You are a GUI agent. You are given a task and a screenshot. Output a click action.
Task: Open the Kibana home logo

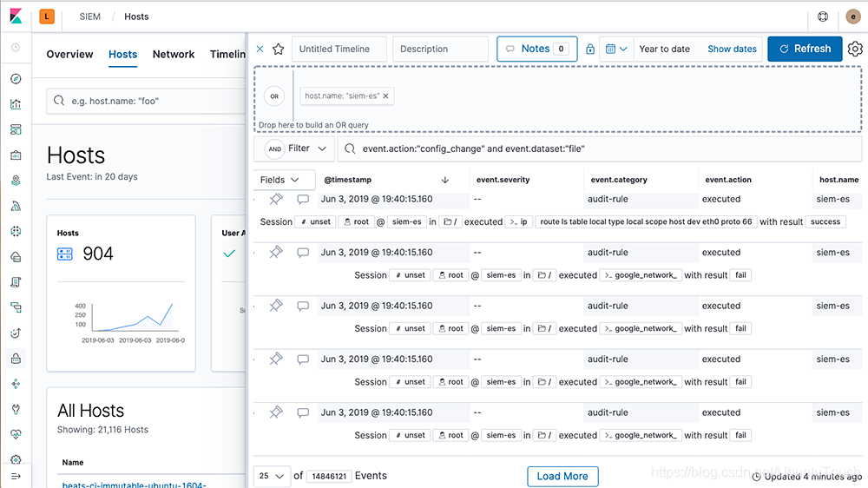click(16, 16)
